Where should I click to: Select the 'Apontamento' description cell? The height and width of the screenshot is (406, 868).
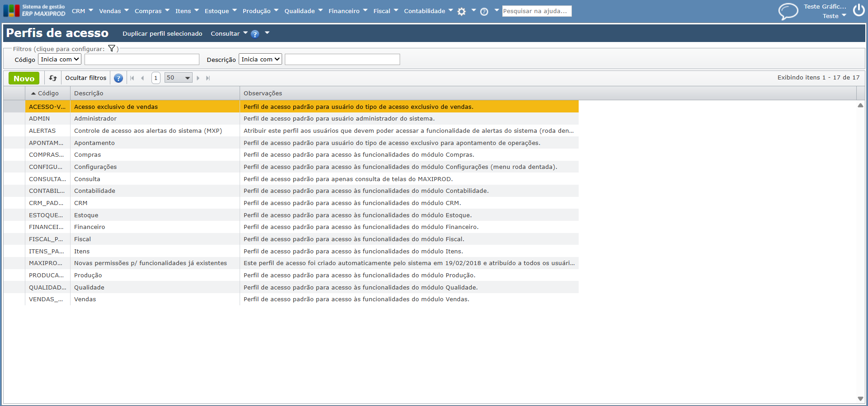(155, 143)
